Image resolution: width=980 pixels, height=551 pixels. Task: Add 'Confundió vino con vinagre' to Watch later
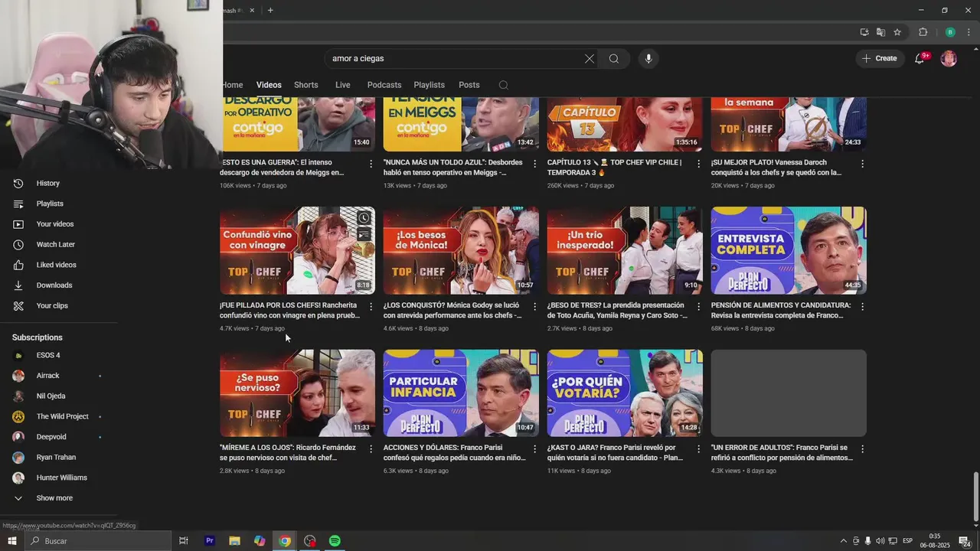tap(364, 218)
